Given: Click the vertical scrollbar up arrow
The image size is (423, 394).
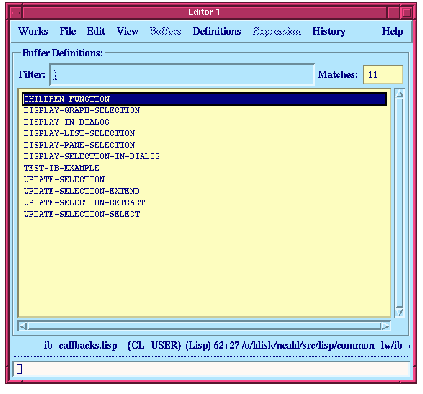Looking at the screenshot, I should click(x=400, y=94).
